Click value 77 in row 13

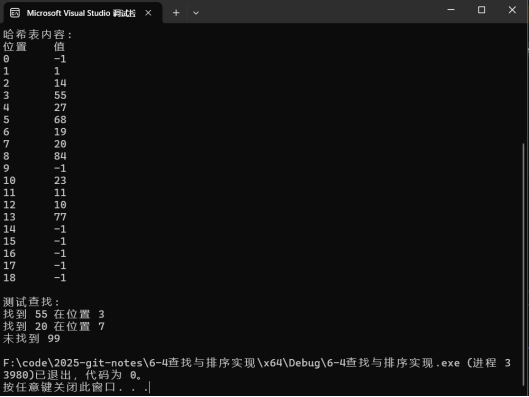[60, 217]
